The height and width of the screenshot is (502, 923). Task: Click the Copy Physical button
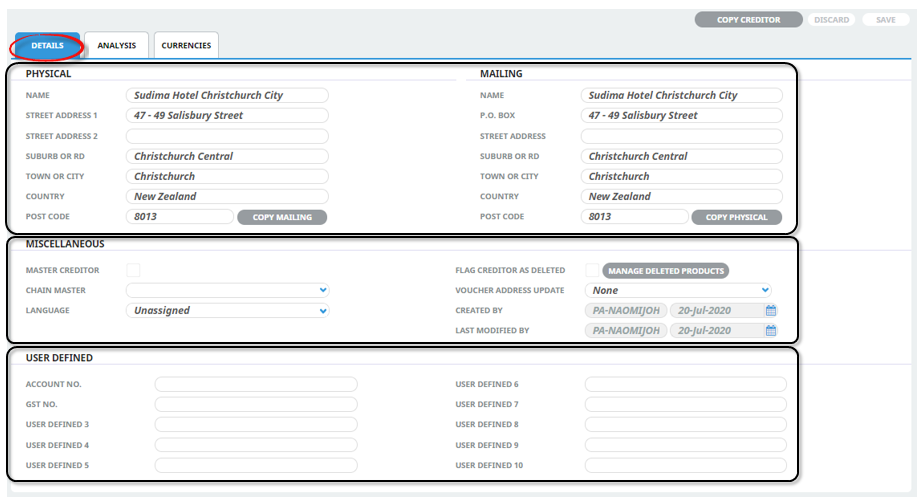(x=736, y=217)
